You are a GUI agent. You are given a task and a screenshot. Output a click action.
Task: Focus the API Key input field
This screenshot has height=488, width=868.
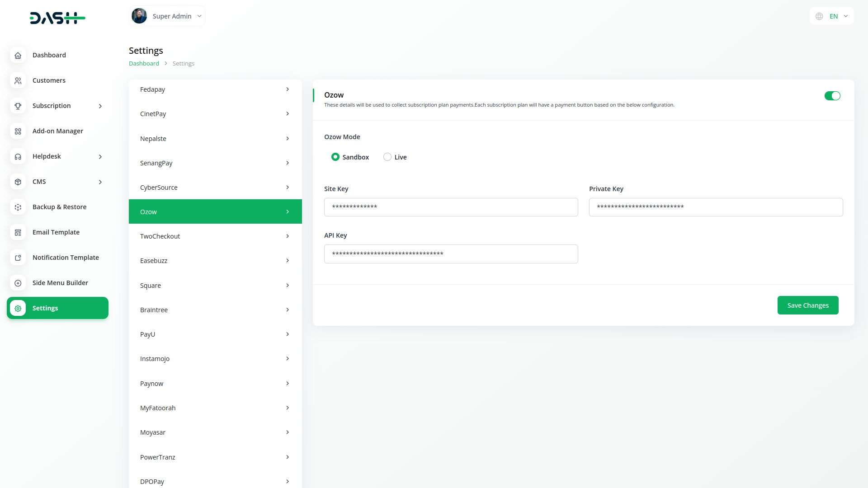click(451, 254)
